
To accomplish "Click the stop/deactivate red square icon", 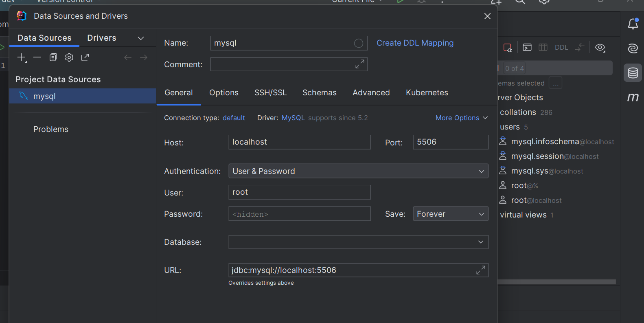I will coord(508,48).
